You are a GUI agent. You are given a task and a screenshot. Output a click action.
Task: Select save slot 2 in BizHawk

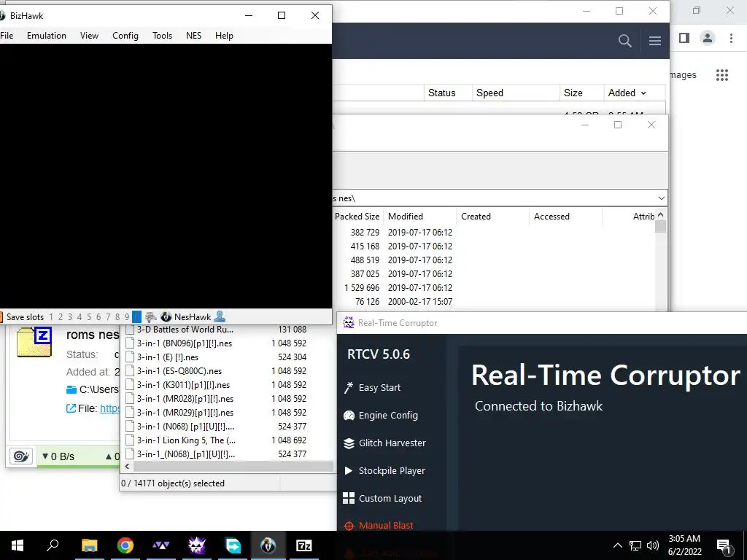[61, 317]
